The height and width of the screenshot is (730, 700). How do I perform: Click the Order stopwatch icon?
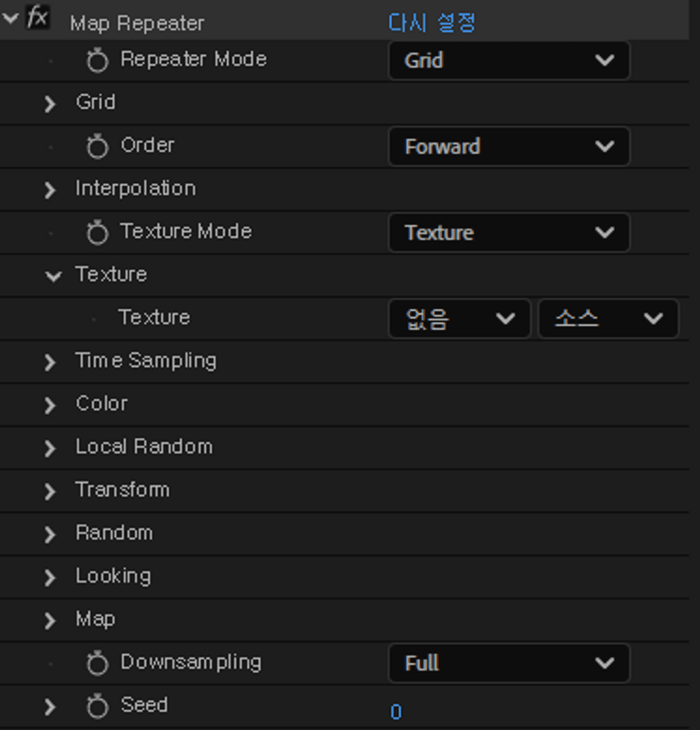97,146
